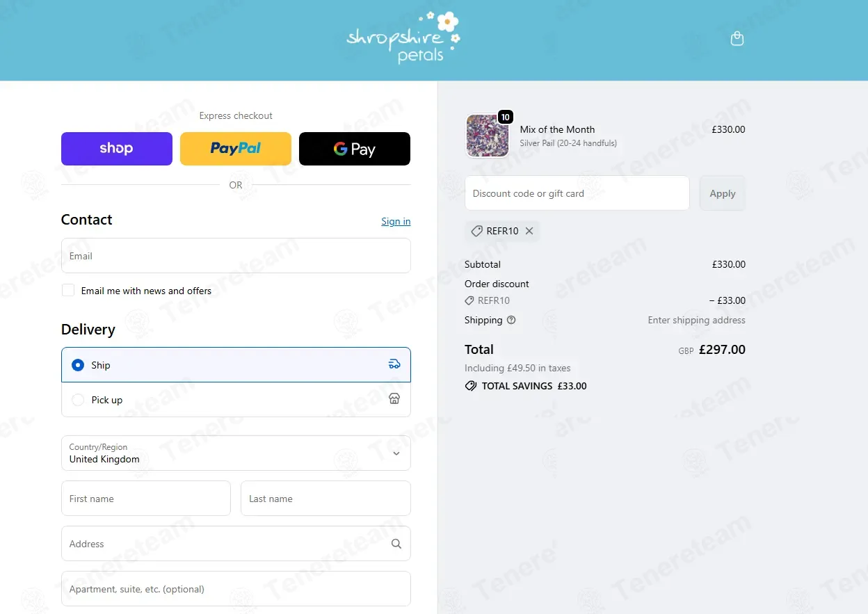Image resolution: width=868 pixels, height=614 pixels.
Task: Click the shipping help question mark icon
Action: [511, 320]
